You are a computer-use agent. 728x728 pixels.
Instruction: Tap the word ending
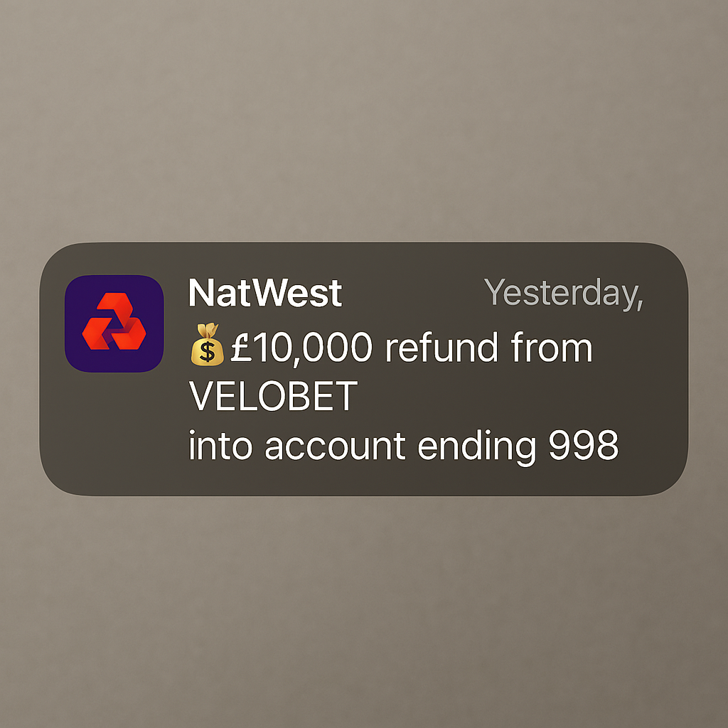pyautogui.click(x=476, y=448)
